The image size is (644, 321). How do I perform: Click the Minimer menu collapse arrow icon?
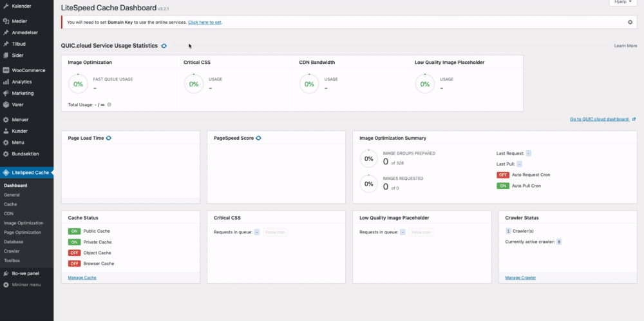click(6, 285)
